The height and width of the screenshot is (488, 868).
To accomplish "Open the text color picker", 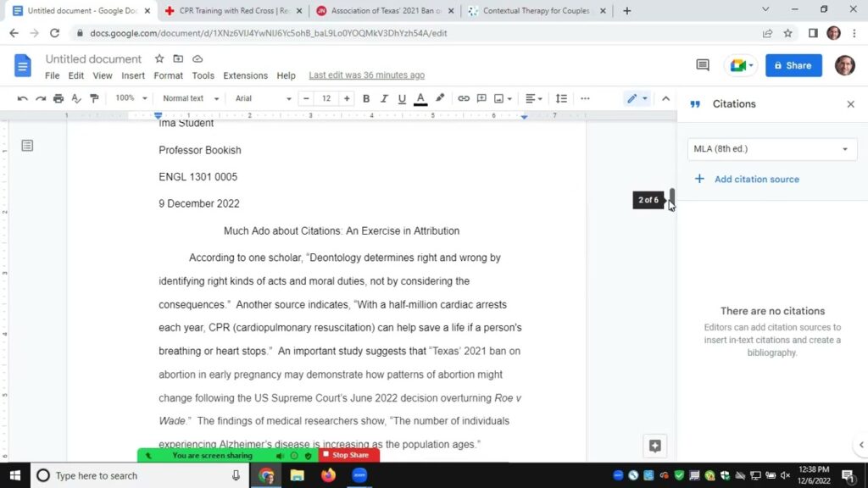I will (x=420, y=98).
